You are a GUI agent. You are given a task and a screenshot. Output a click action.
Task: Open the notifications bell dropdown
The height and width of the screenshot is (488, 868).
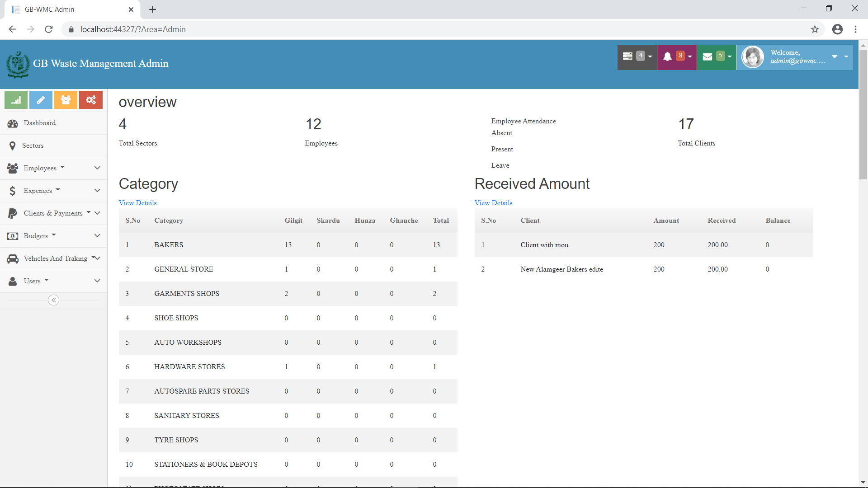(x=676, y=56)
